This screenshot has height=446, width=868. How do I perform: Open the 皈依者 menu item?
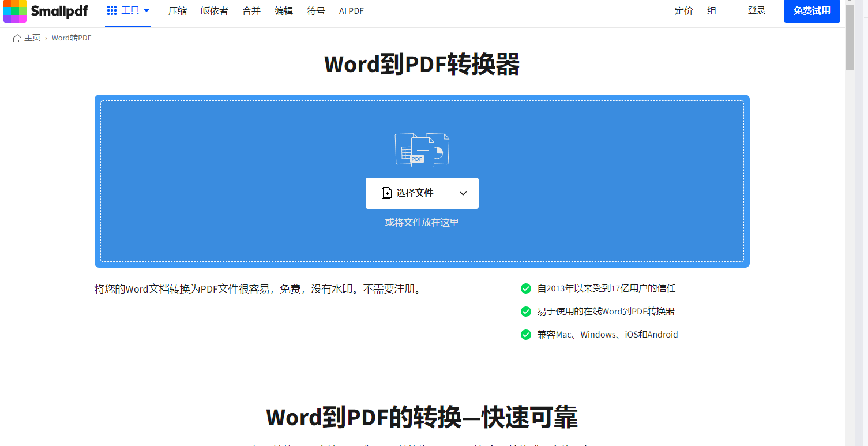coord(215,11)
